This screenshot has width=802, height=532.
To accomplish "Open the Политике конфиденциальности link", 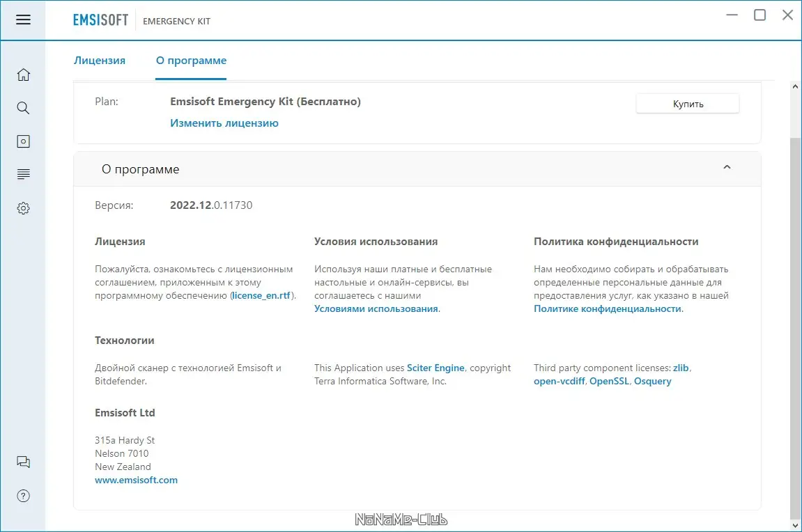I will click(x=608, y=308).
